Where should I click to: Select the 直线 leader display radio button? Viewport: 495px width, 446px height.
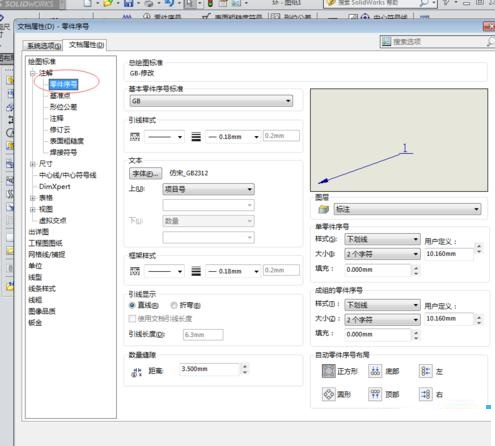(x=132, y=305)
